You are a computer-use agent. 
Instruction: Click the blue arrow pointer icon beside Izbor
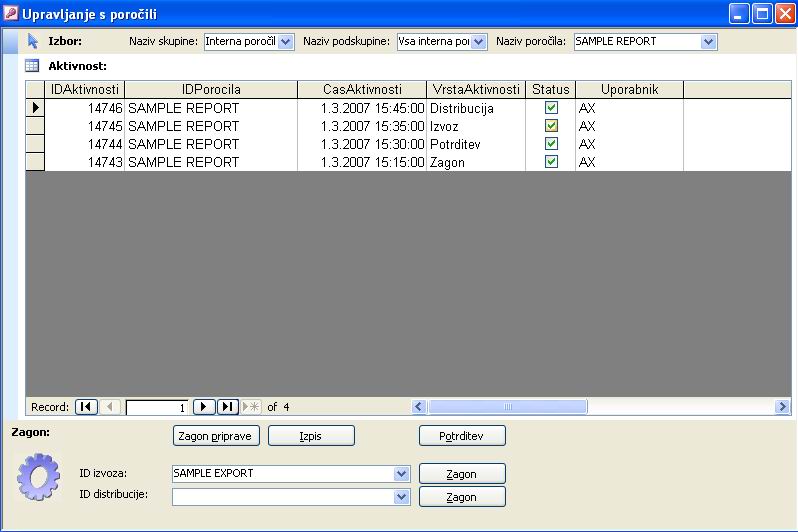pos(32,41)
